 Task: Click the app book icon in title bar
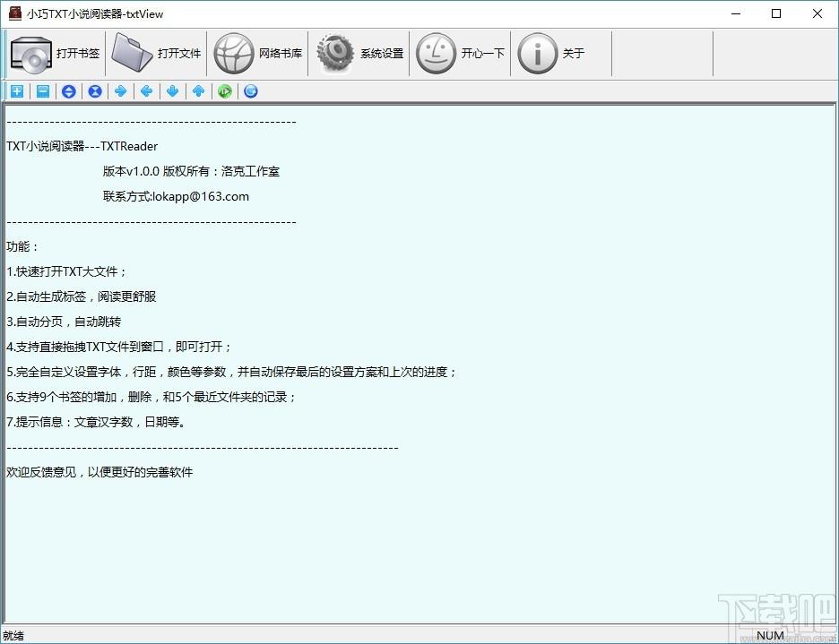(15, 13)
